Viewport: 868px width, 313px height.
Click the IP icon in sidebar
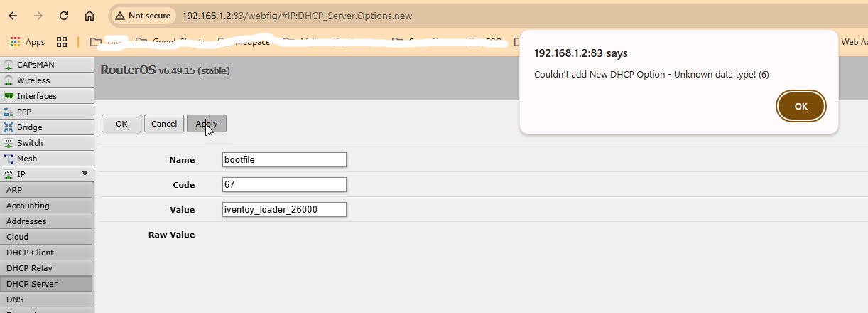(9, 174)
